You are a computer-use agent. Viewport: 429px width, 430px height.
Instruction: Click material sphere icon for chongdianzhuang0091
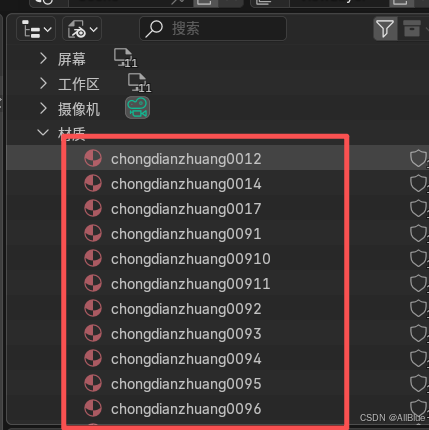coord(93,233)
